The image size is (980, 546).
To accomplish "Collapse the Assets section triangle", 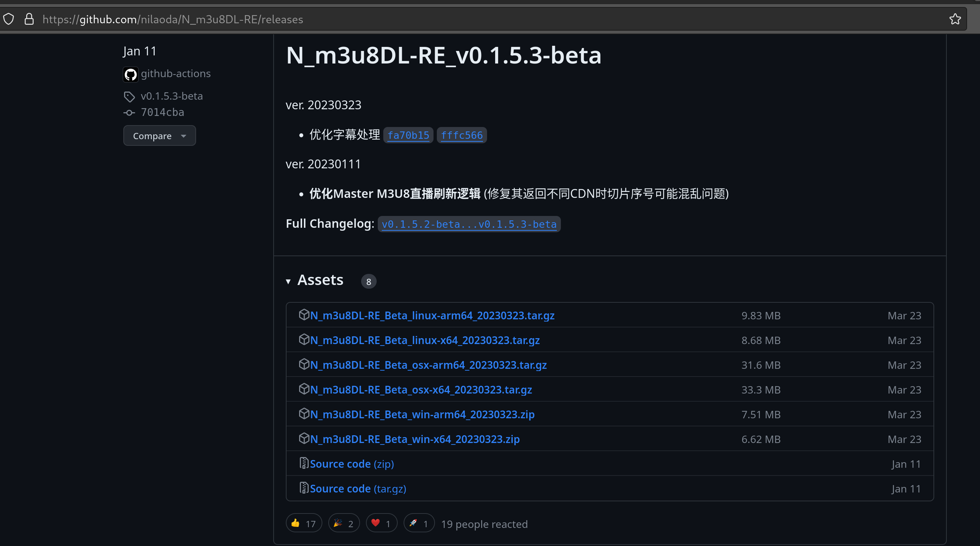I will click(x=288, y=281).
